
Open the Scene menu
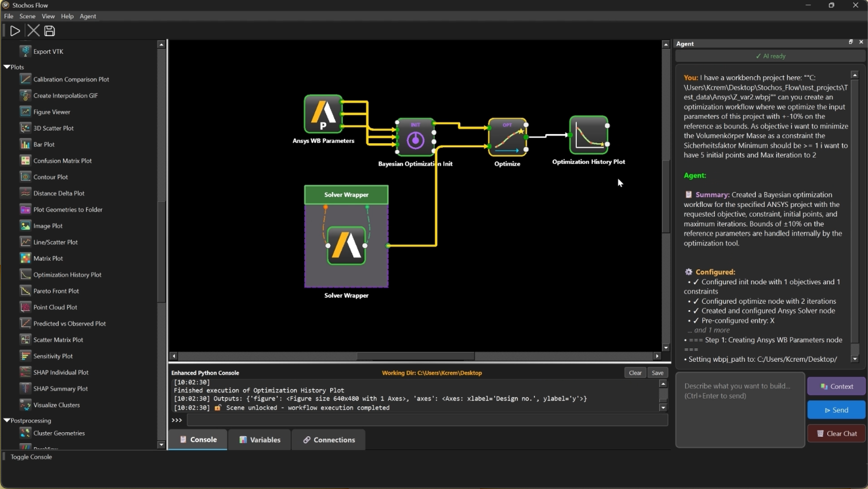(x=27, y=16)
